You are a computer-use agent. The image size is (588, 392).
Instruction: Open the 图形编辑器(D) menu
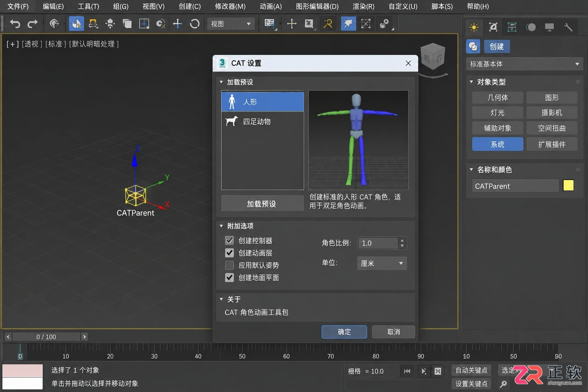[317, 7]
